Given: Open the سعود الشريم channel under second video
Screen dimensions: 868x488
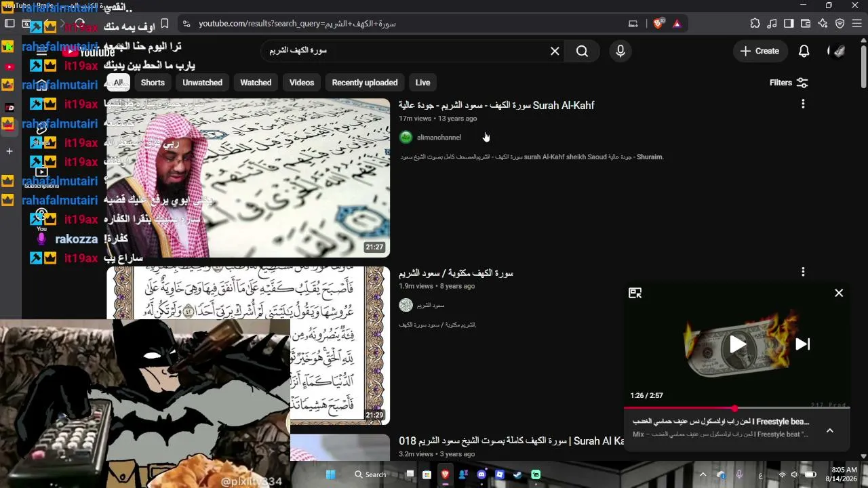Looking at the screenshot, I should [x=431, y=306].
